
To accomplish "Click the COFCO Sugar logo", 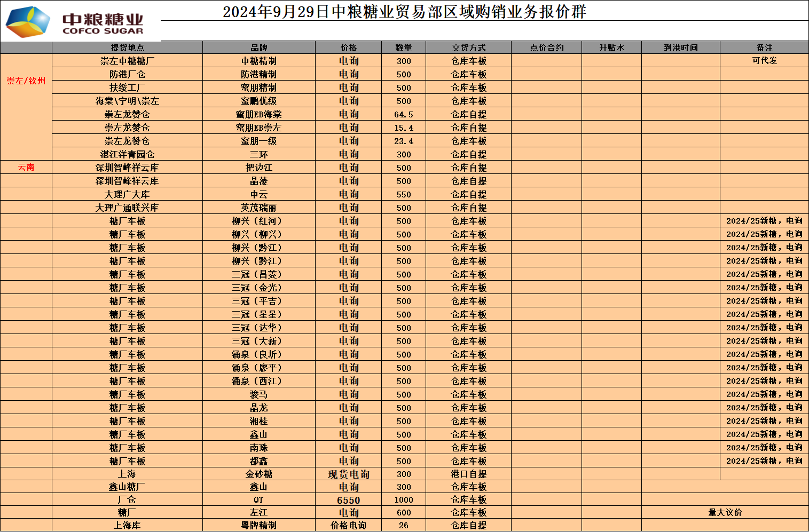I will pos(75,22).
